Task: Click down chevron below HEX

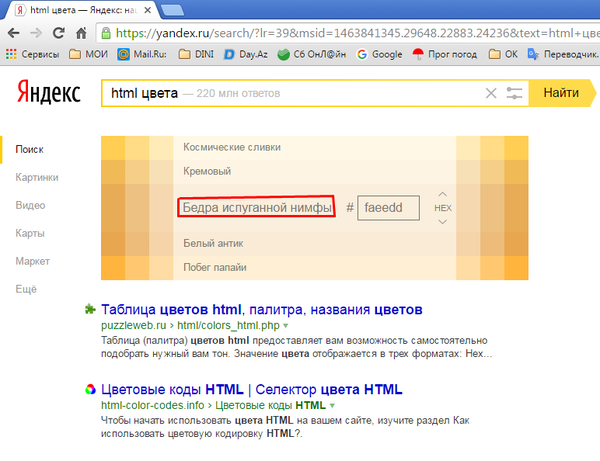Action: pos(443,222)
